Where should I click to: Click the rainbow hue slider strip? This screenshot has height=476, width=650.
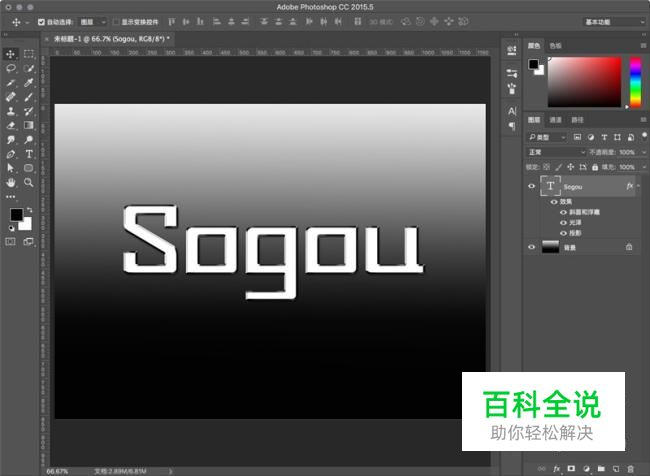tap(635, 82)
